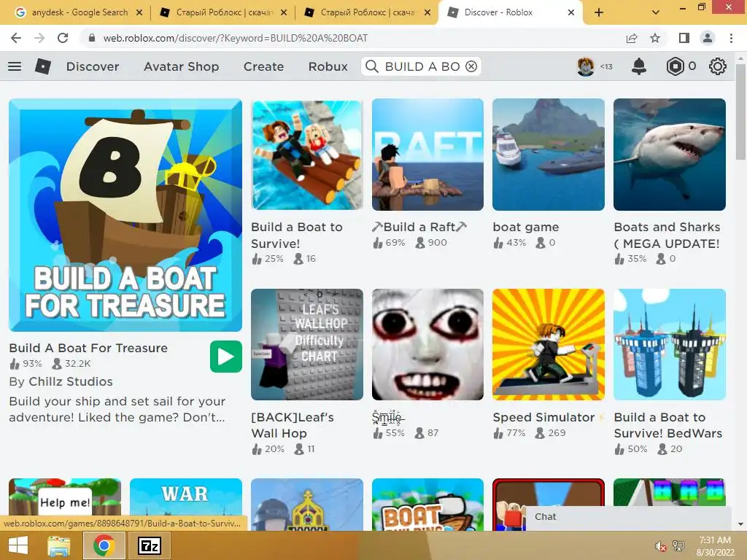Click the Chrome taskbar icon

(104, 545)
